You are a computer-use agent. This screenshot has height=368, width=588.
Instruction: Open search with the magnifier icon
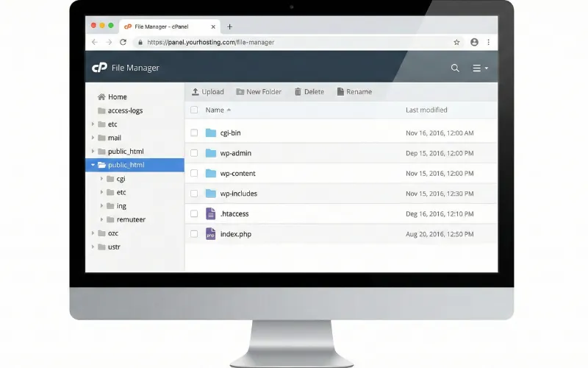455,68
